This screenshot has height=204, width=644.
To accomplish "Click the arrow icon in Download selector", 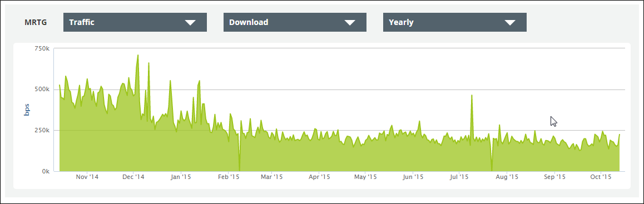I will 350,23.
